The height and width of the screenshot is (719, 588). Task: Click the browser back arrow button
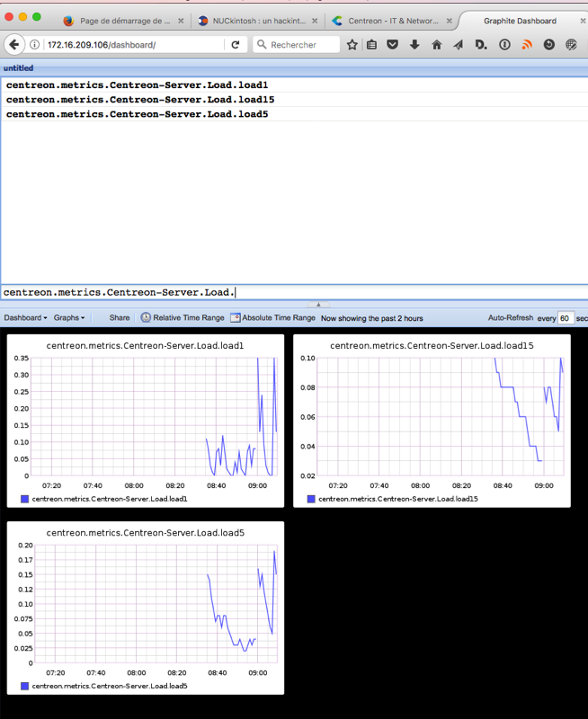14,44
